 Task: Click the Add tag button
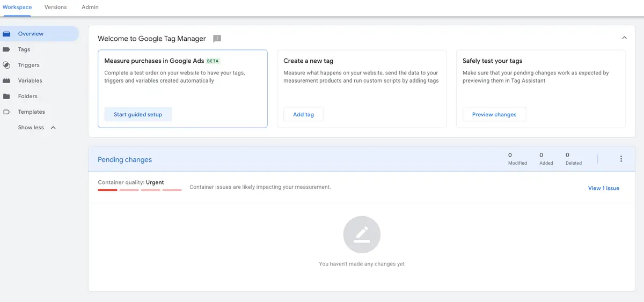pos(303,114)
